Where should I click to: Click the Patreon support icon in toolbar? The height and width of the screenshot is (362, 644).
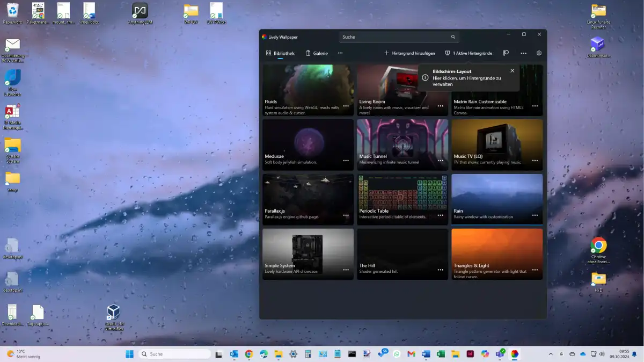[x=506, y=53]
